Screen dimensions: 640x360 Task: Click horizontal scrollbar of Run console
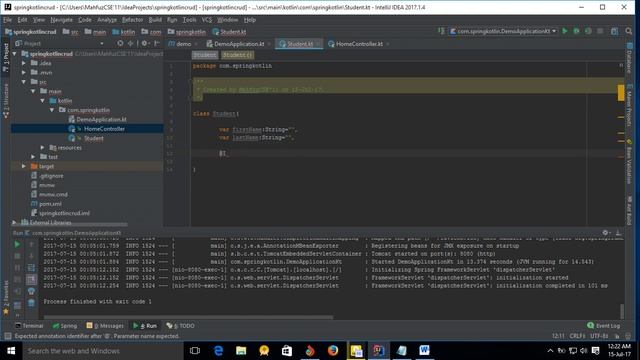188,317
